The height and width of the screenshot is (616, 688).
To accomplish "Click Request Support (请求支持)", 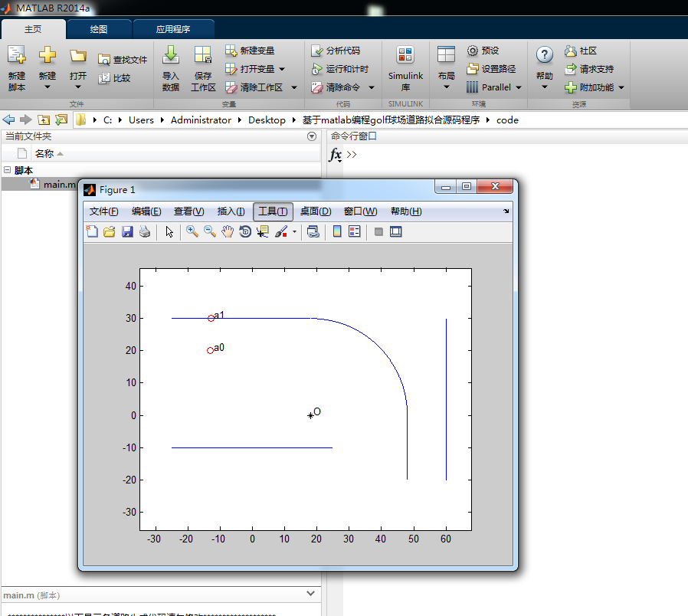I will [589, 69].
